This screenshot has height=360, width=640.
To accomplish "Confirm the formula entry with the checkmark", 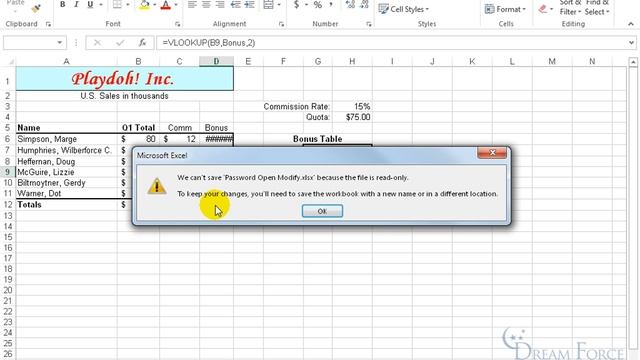I will pyautogui.click(x=120, y=42).
